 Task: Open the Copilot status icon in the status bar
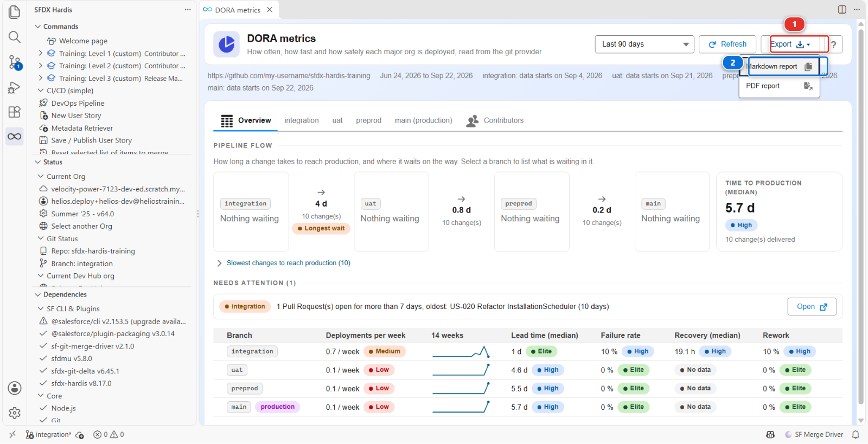[x=770, y=435]
